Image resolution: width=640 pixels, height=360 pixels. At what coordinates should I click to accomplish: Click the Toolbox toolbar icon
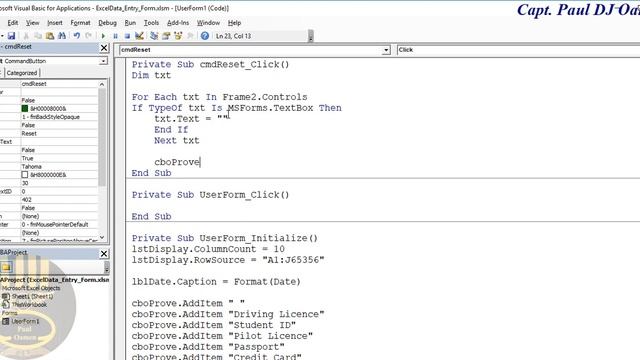click(190, 36)
